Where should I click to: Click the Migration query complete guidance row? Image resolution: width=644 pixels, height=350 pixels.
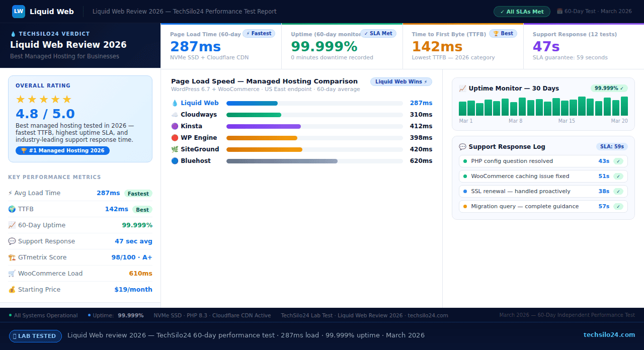pyautogui.click(x=543, y=207)
